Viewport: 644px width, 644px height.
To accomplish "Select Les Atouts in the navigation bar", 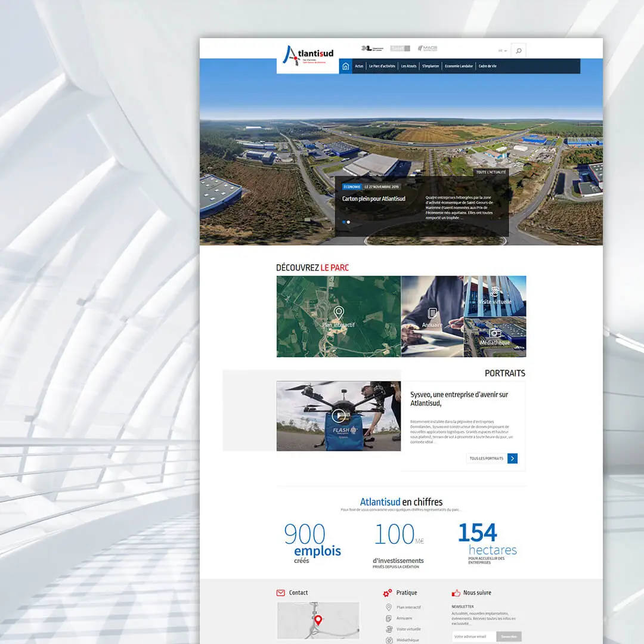I will (x=408, y=66).
